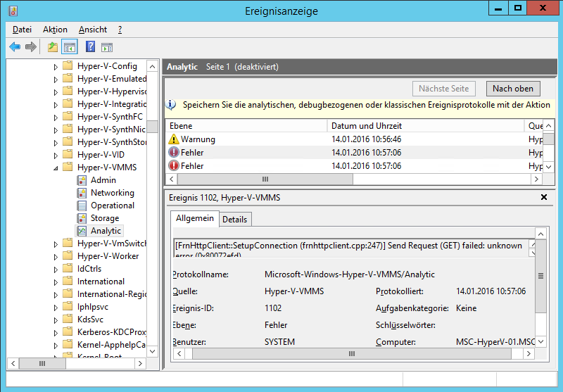
Task: Expand the Hyper-V-VmSwitch node
Action: click(x=56, y=244)
